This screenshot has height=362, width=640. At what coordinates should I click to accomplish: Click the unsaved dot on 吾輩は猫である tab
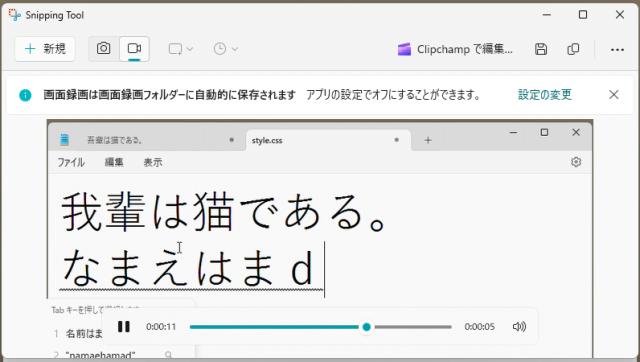tap(231, 140)
